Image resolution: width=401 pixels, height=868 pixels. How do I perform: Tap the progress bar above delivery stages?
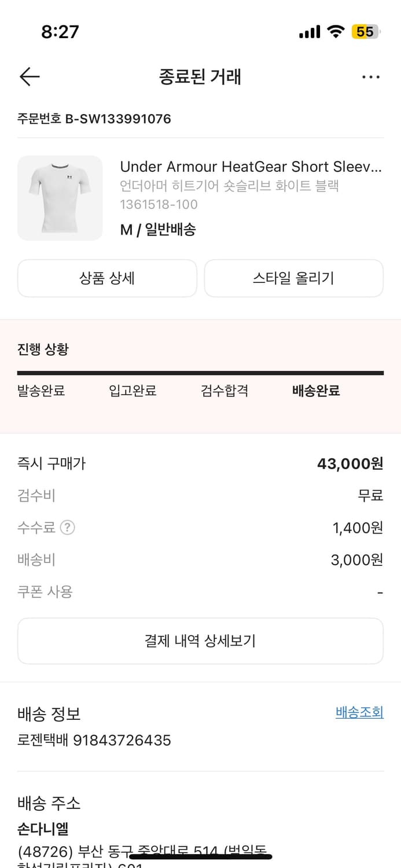pos(200,370)
